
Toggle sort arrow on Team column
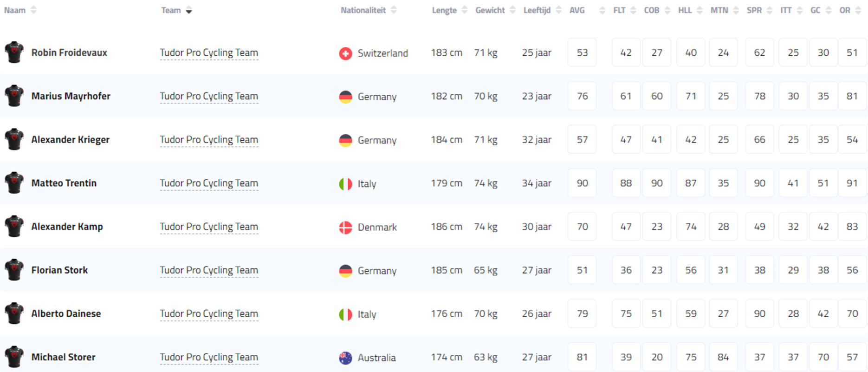(x=189, y=11)
